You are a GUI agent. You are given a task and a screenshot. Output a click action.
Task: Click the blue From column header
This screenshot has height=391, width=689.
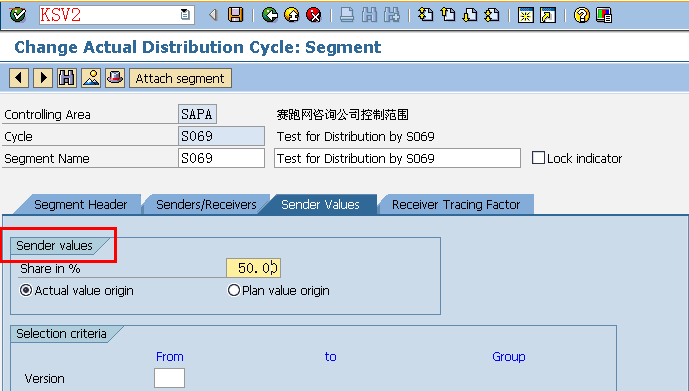point(170,357)
